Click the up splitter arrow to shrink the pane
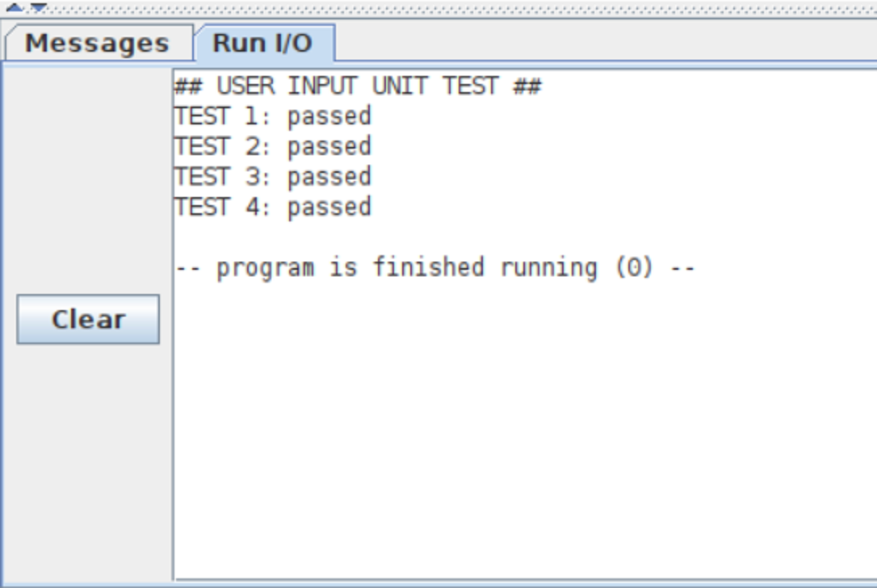This screenshot has width=877, height=588. coord(15,7)
